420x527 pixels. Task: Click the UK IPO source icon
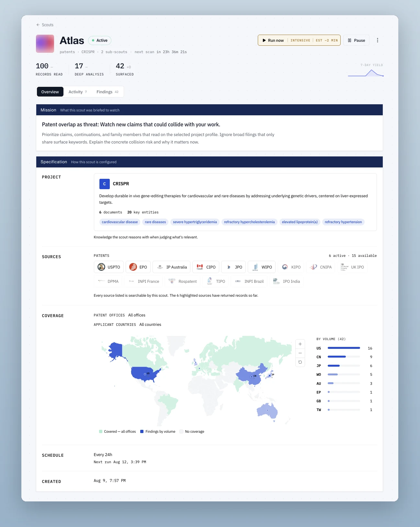[345, 267]
